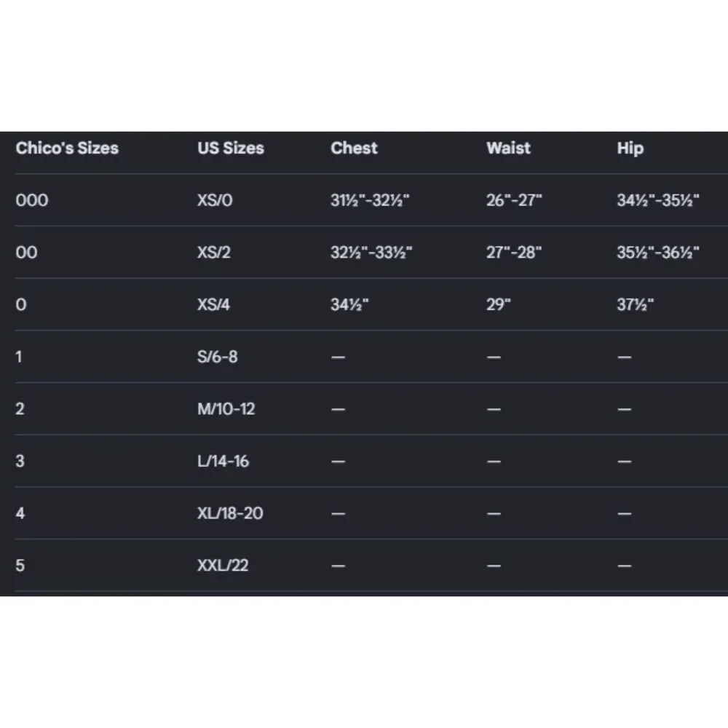Click the XS/2 US size cell
The width and height of the screenshot is (728, 728).
(x=213, y=253)
